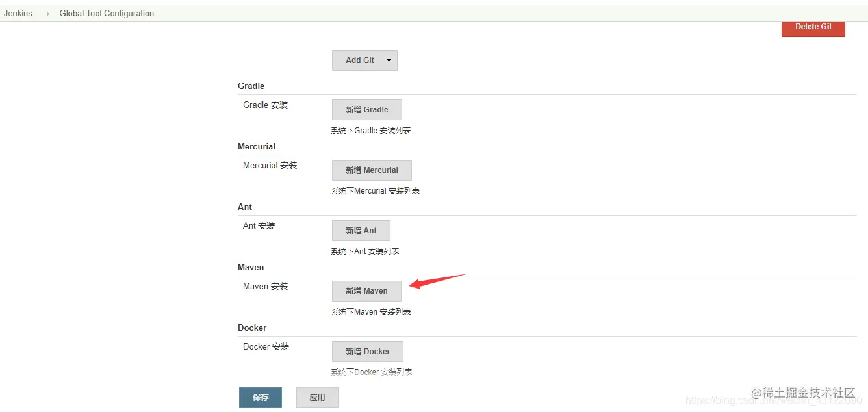
Task: Click the Gradle 安装 label
Action: click(x=266, y=105)
